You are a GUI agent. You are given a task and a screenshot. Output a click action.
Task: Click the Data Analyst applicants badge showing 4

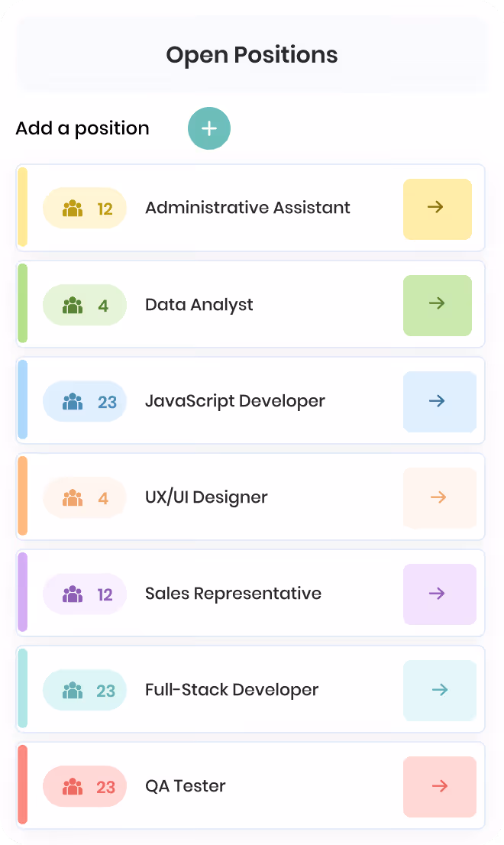(85, 305)
